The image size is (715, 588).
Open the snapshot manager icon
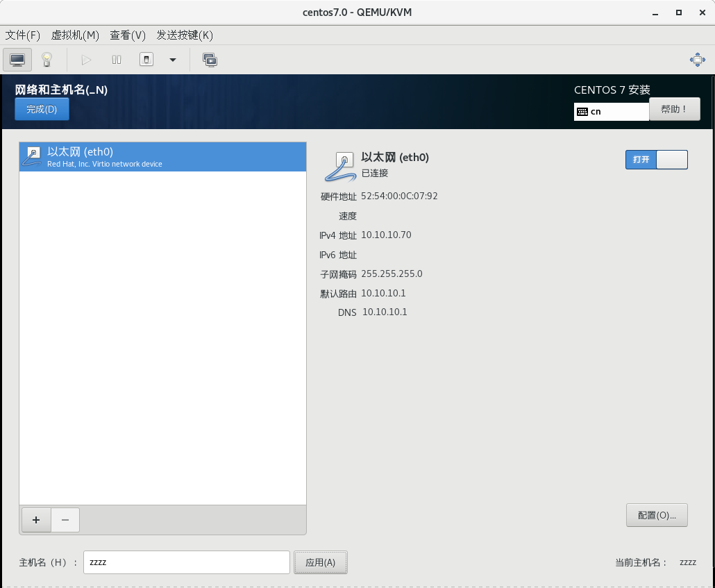pos(210,60)
